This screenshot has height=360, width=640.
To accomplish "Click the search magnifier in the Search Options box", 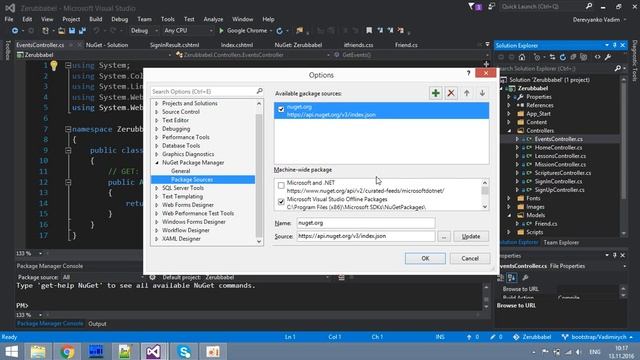I will click(260, 91).
